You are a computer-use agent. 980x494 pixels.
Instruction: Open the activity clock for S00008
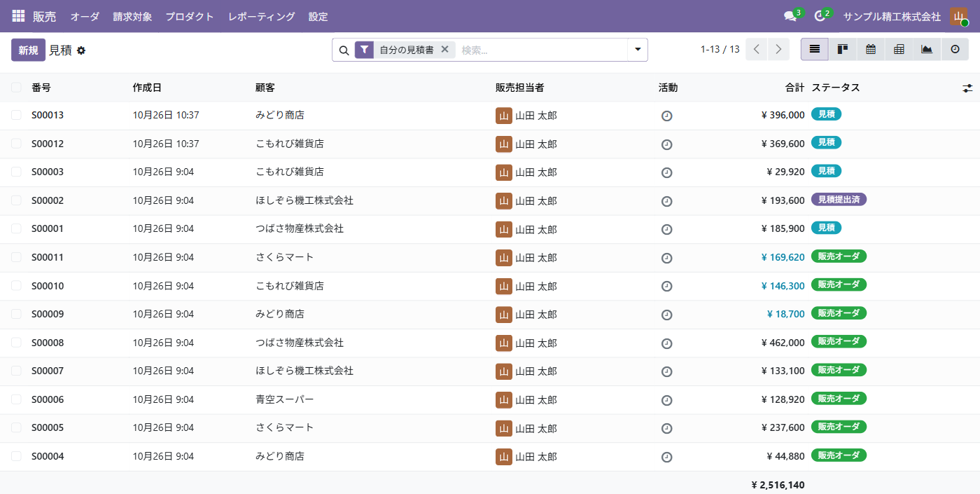[667, 343]
